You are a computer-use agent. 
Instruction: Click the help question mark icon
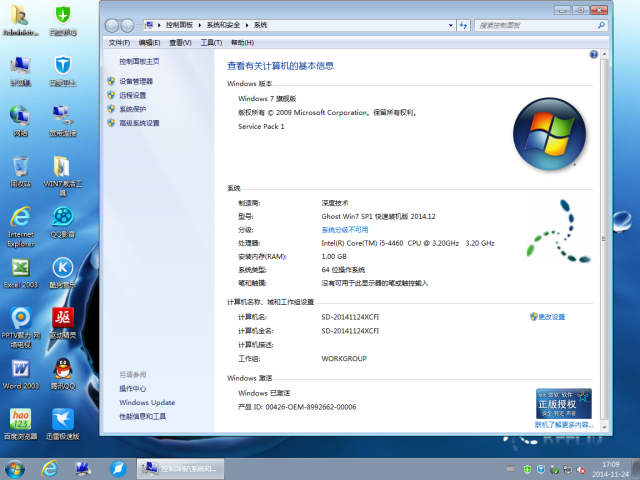(593, 54)
